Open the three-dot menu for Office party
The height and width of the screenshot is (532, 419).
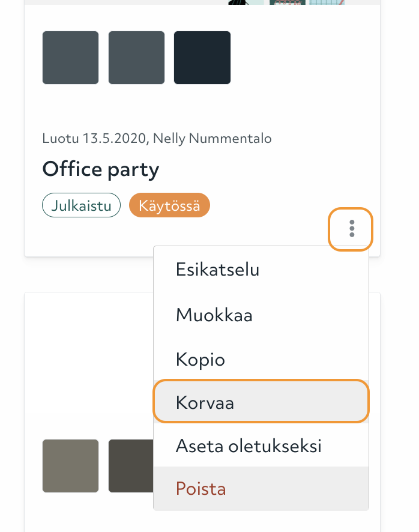[351, 229]
